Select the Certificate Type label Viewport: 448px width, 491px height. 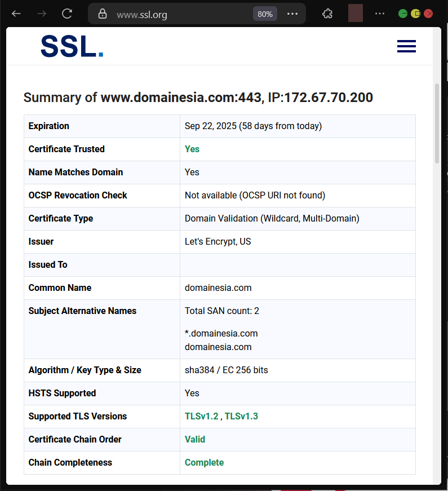pyautogui.click(x=61, y=219)
